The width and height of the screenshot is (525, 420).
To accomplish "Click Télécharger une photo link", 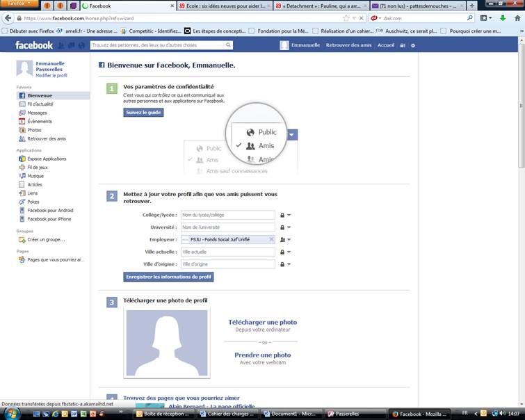I will (x=263, y=322).
